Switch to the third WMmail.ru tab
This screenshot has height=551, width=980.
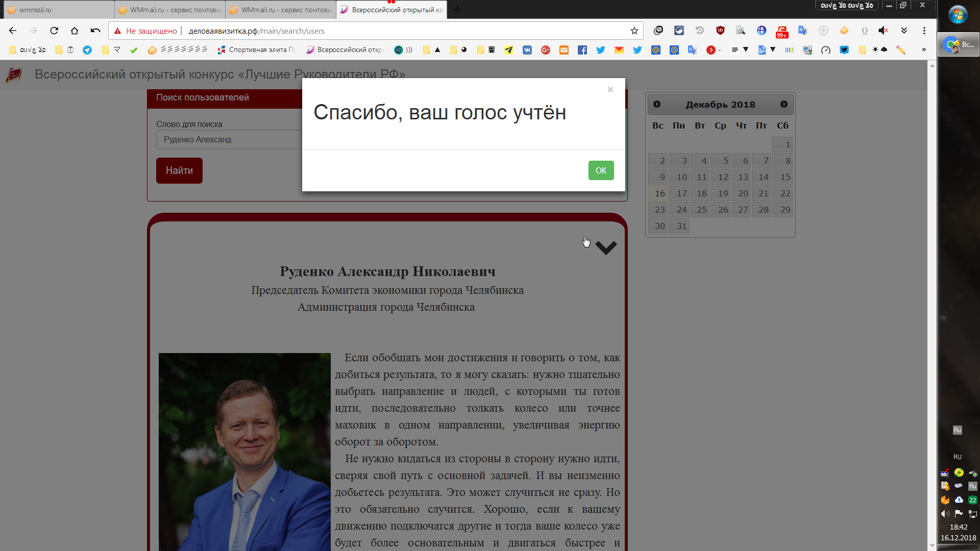tap(281, 10)
